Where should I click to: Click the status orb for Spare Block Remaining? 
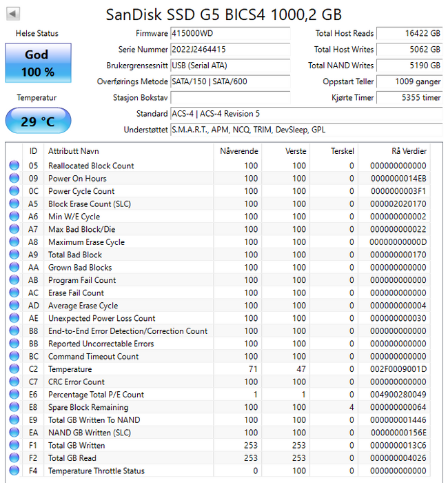coord(14,407)
